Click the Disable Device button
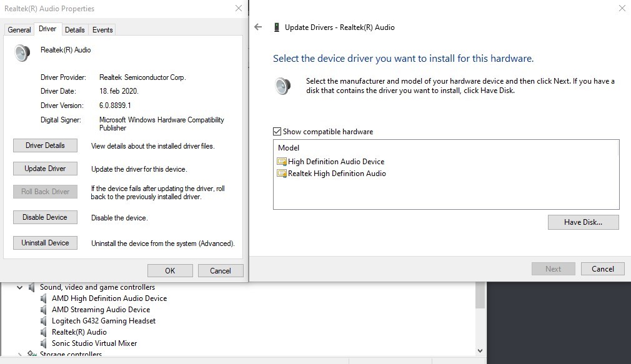The height and width of the screenshot is (364, 631). [45, 217]
